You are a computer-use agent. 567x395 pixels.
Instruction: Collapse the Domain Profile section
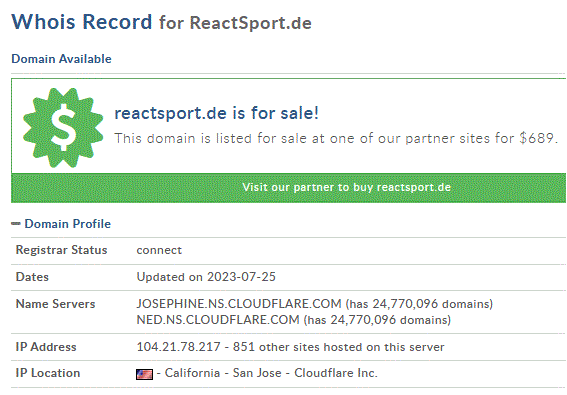(16, 224)
